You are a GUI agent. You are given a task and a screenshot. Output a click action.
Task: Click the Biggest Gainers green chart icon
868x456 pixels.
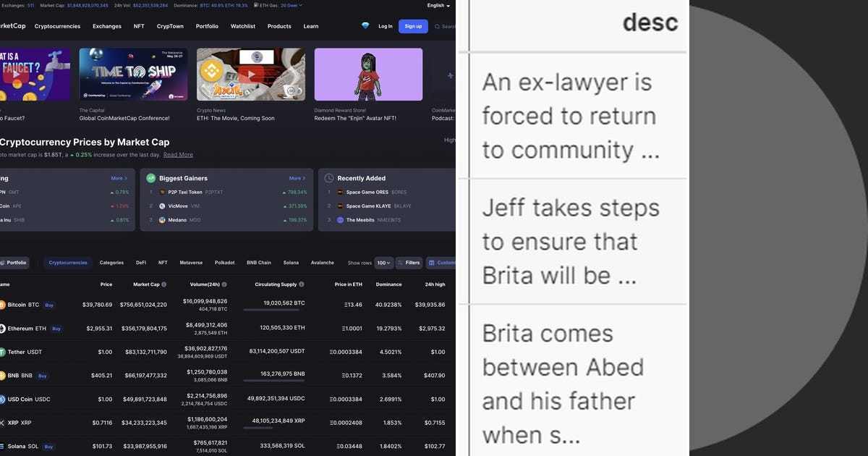pos(150,178)
